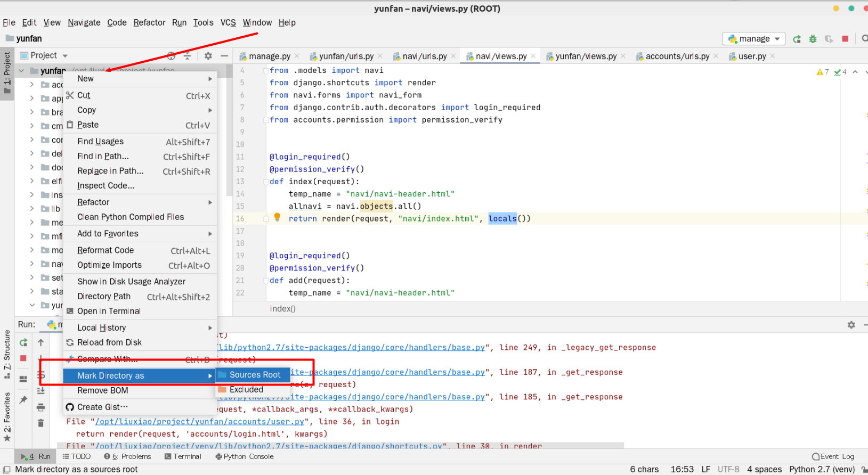Select Open in Terminal menu entry
This screenshot has height=475, width=868.
coord(140,311)
